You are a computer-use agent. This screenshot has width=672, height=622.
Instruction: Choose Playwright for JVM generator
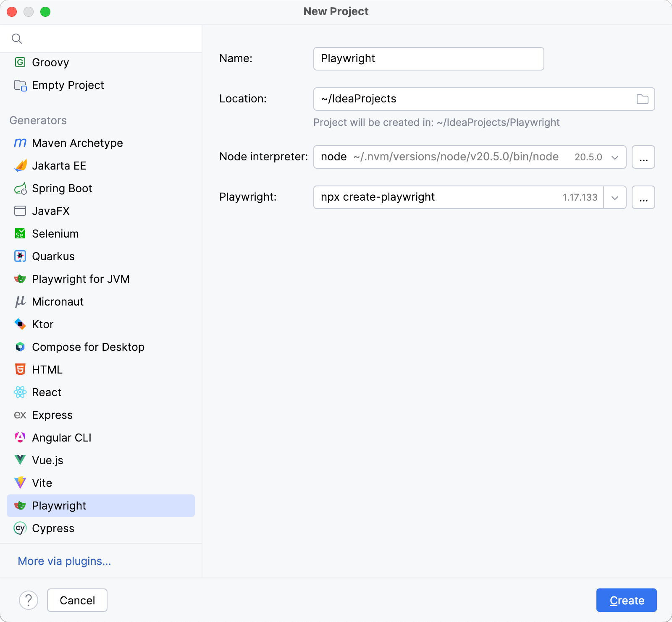pyautogui.click(x=81, y=279)
